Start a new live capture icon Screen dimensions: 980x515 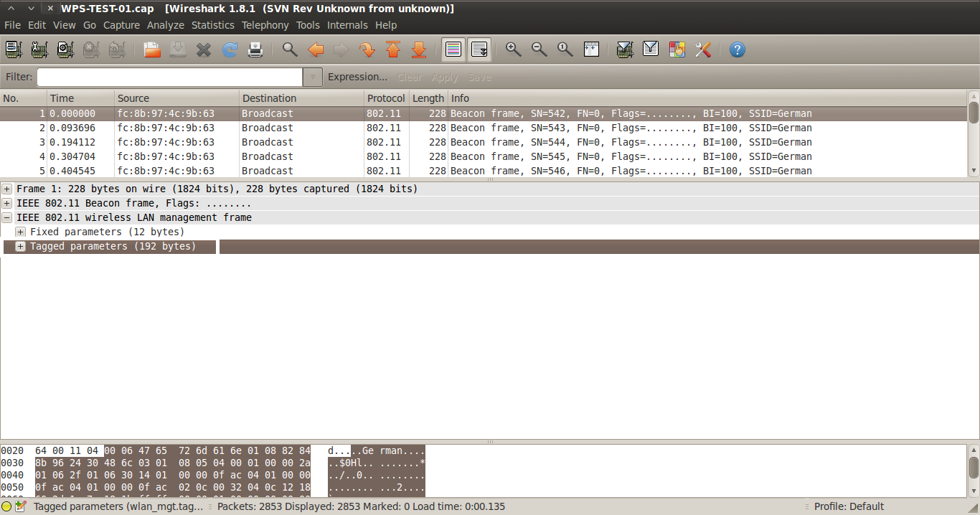pos(65,49)
